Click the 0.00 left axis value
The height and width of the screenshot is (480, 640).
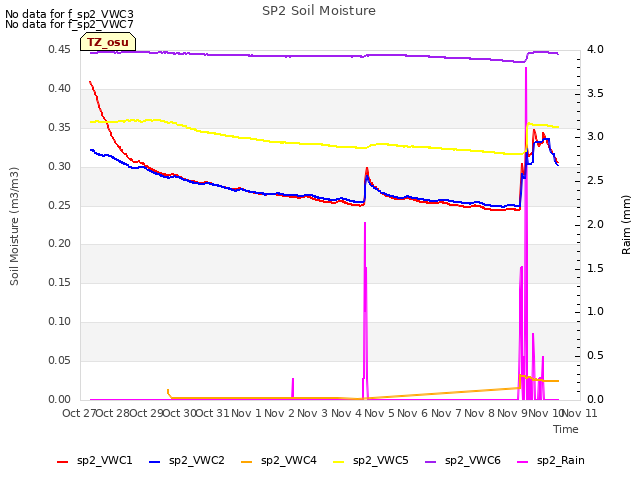(x=60, y=399)
